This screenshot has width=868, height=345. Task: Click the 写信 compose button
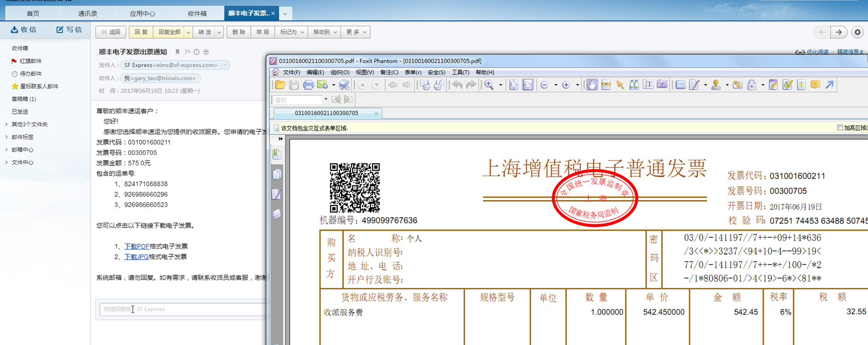pos(69,30)
